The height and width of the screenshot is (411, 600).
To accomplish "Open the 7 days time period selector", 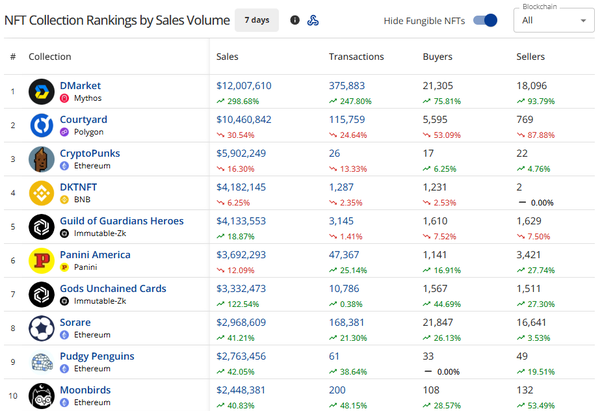I will tap(257, 20).
